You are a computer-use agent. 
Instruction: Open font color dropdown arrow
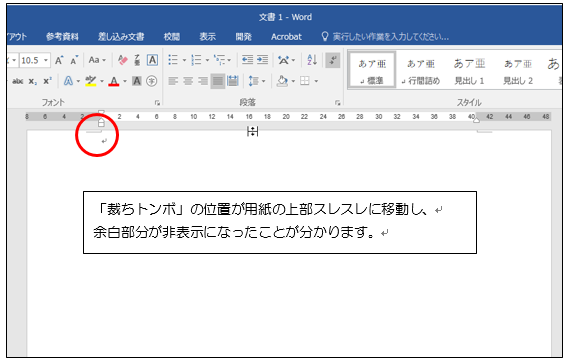[125, 81]
